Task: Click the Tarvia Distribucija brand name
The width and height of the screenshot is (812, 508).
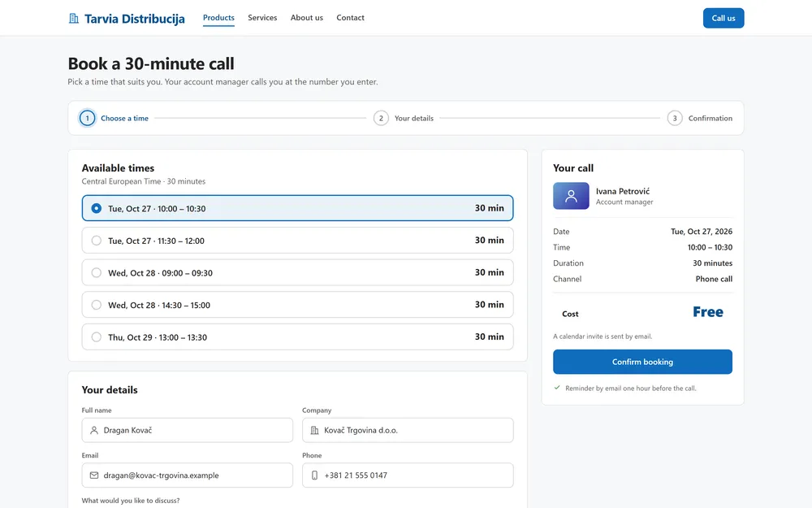Action: pyautogui.click(x=135, y=19)
